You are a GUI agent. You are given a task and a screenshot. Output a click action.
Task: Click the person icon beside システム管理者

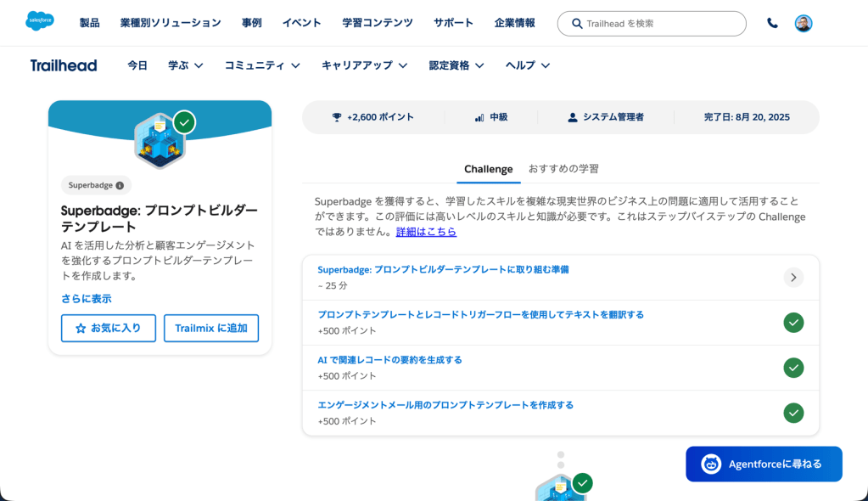pos(573,117)
